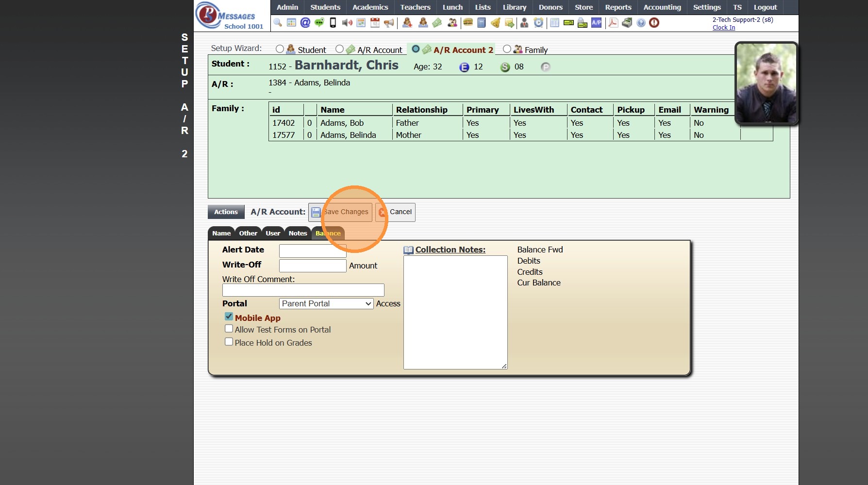Open the blue book library icon
This screenshot has width=868, height=485.
coord(482,23)
